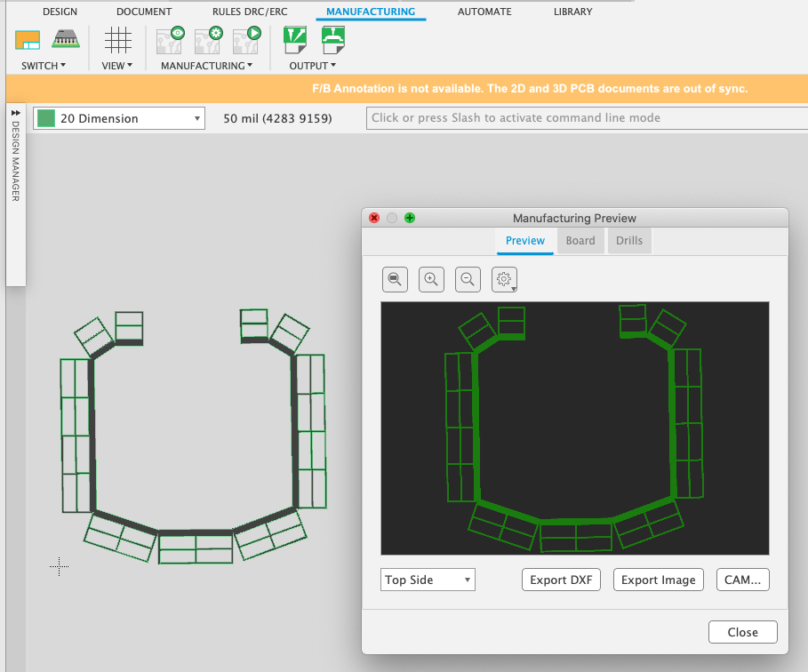This screenshot has height=672, width=808.
Task: Click the manufacturing gear settings icon
Action: click(207, 40)
